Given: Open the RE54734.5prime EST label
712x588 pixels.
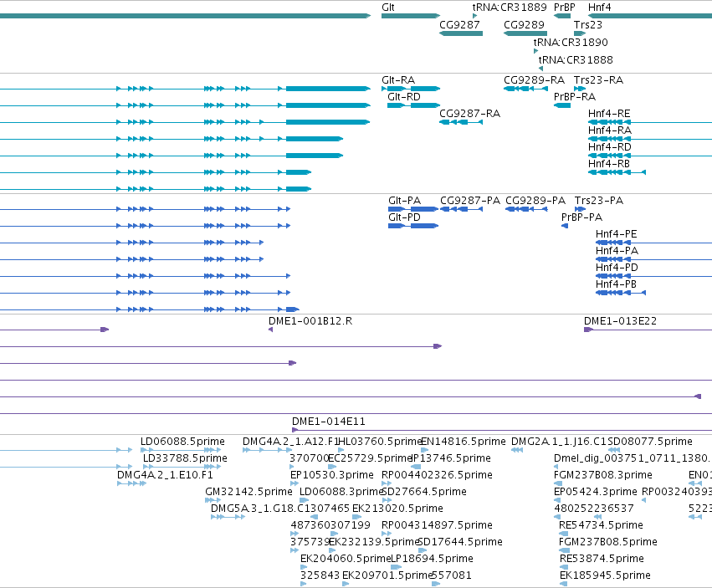Looking at the screenshot, I should pyautogui.click(x=601, y=525).
